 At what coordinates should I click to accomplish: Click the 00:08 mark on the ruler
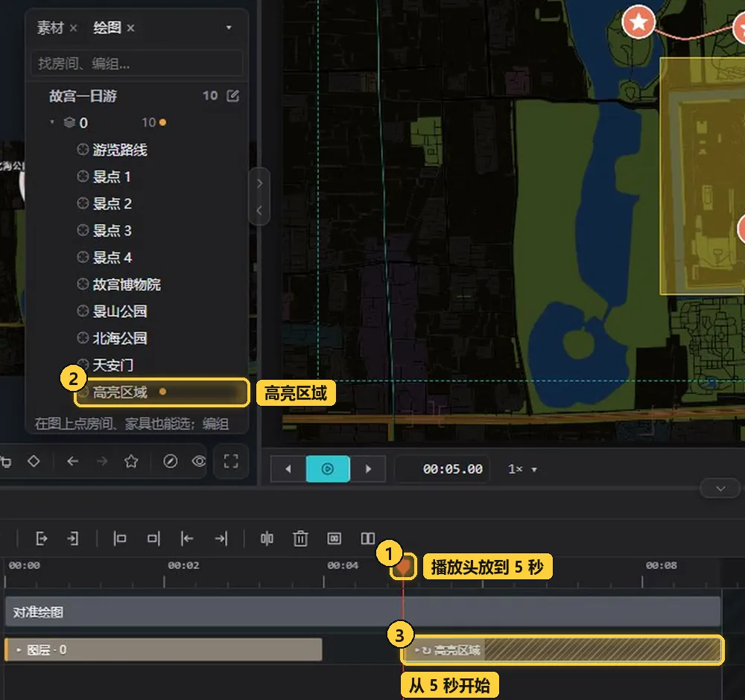[x=661, y=565]
